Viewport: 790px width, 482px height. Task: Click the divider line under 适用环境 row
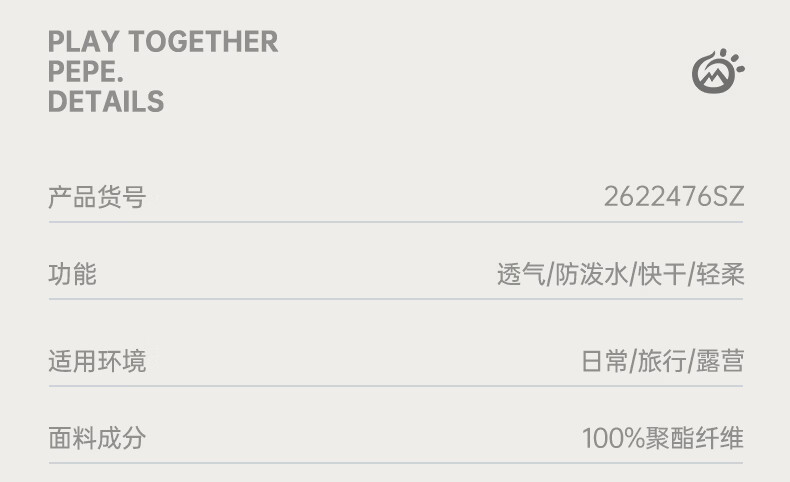(396, 385)
